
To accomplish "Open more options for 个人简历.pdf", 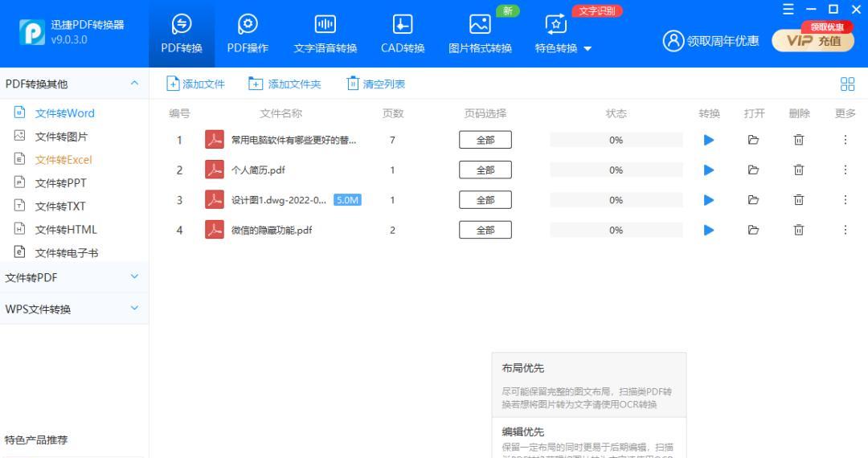I will click(845, 170).
